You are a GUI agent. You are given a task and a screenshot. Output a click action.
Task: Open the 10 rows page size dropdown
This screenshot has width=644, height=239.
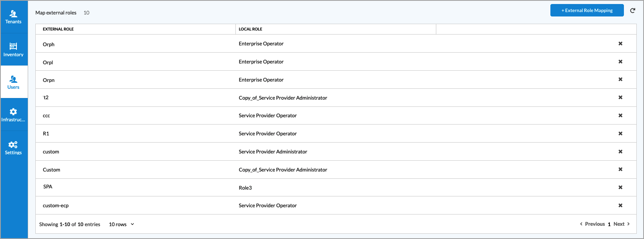(121, 224)
